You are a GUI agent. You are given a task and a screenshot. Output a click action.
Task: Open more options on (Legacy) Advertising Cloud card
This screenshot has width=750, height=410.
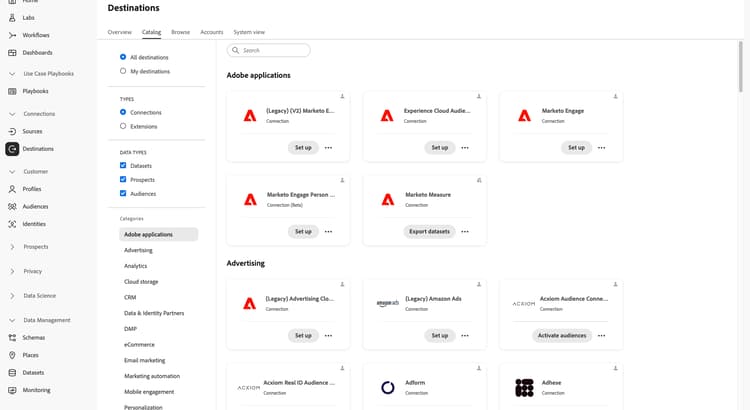328,336
